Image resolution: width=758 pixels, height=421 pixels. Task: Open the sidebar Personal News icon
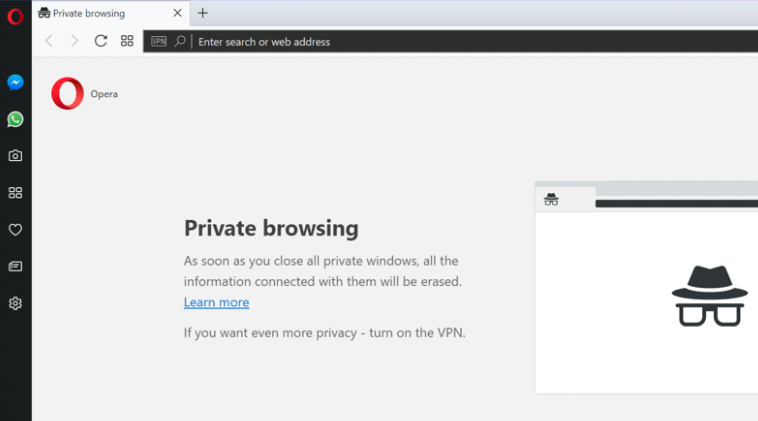coord(15,266)
